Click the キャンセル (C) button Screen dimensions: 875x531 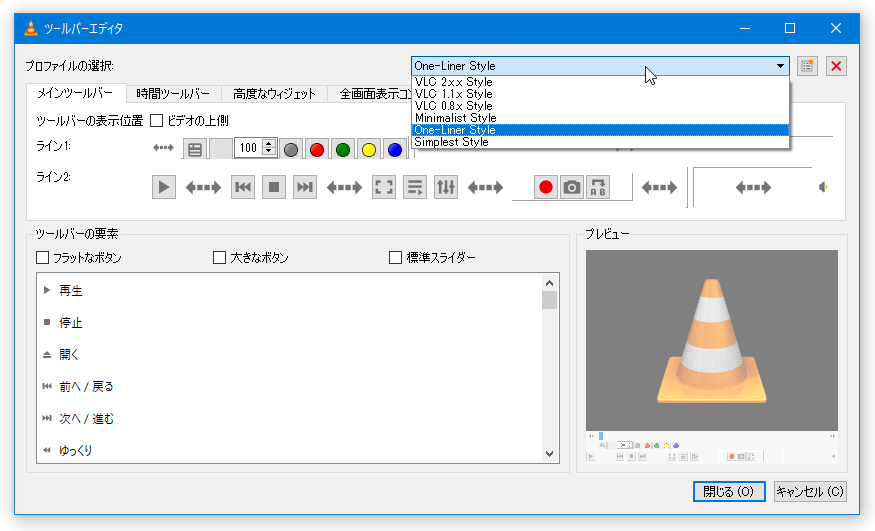point(810,491)
